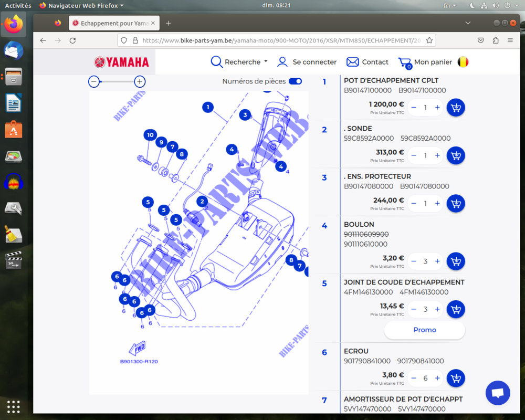Open the live chat bubble

[498, 393]
